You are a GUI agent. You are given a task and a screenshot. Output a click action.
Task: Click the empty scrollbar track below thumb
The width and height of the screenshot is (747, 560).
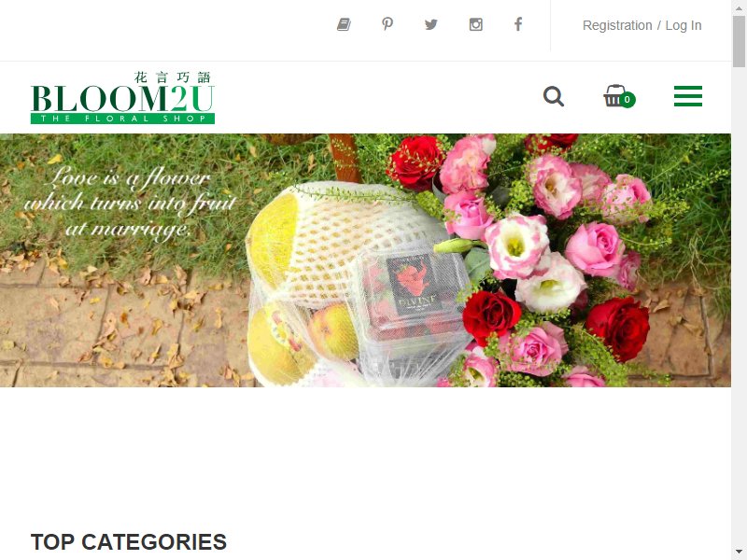point(739,307)
